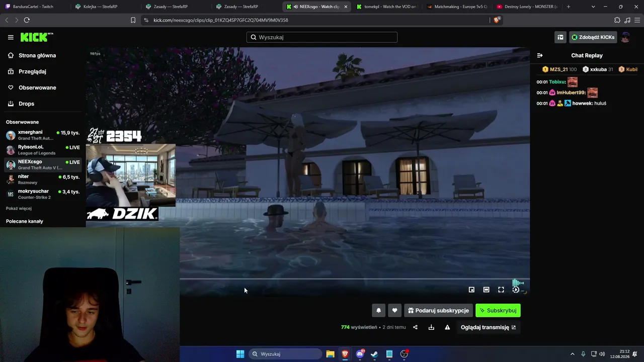Expand followed channels with Pokaż więcej
The height and width of the screenshot is (362, 644).
click(x=19, y=208)
